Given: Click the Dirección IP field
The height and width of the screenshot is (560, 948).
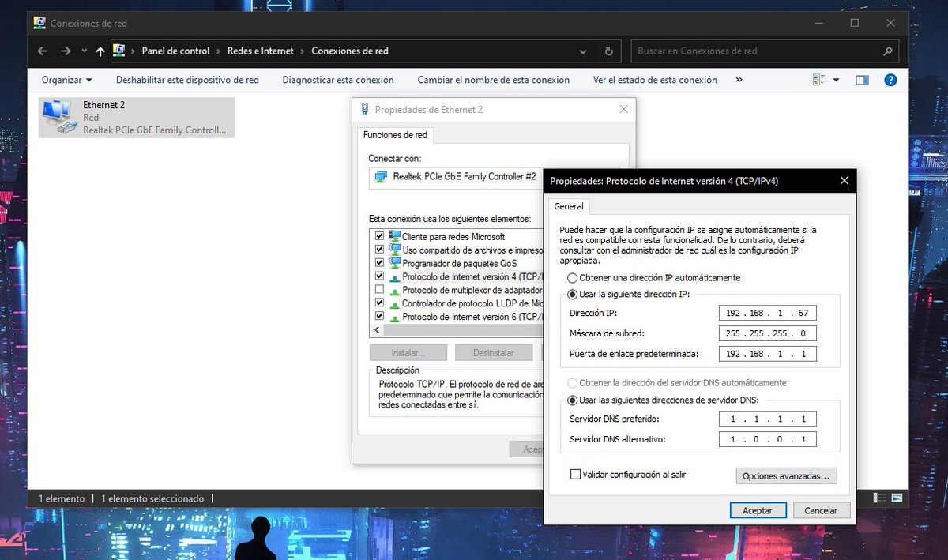Looking at the screenshot, I should [x=768, y=313].
